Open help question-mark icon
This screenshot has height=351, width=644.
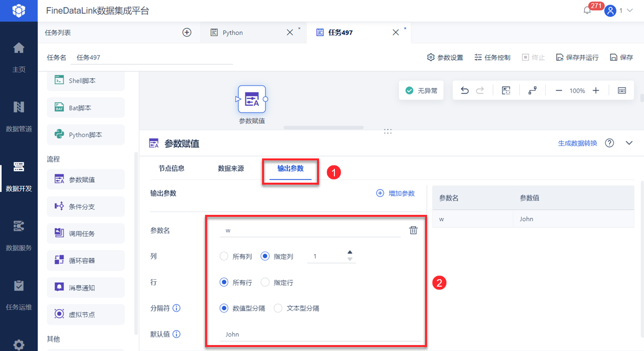pos(610,143)
